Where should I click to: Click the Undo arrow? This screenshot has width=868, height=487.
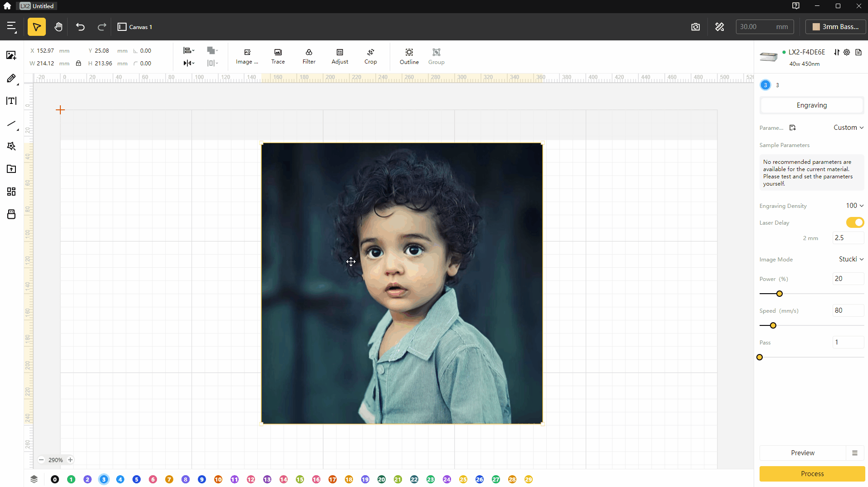tap(80, 27)
